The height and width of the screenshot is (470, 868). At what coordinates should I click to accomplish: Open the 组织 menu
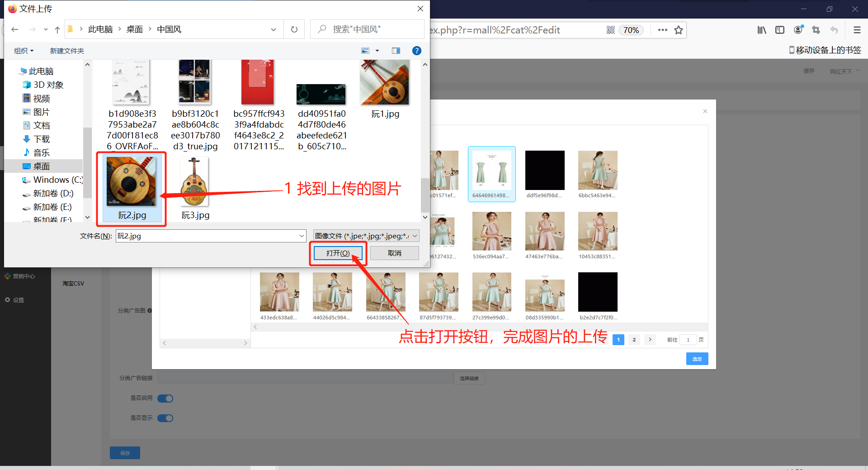coord(24,51)
